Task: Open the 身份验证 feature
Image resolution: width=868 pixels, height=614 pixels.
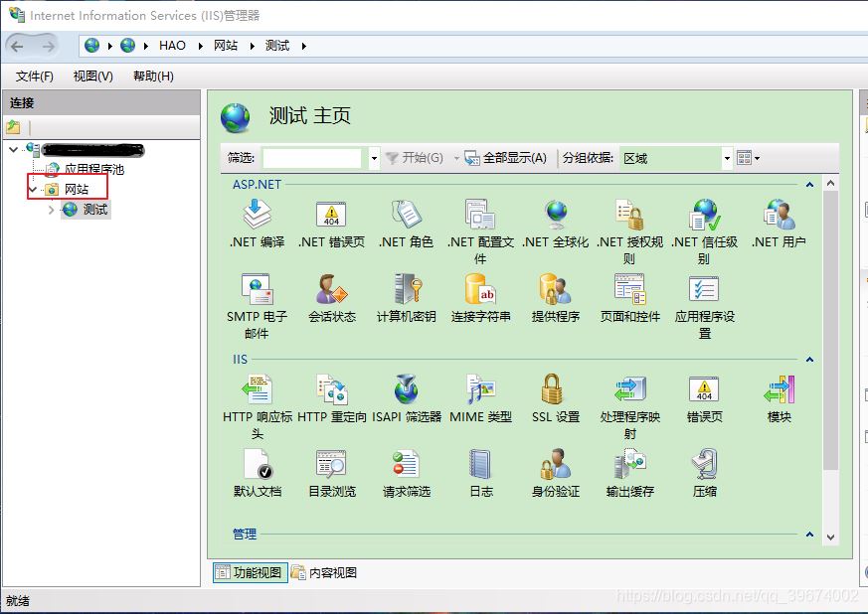Action: (x=555, y=473)
